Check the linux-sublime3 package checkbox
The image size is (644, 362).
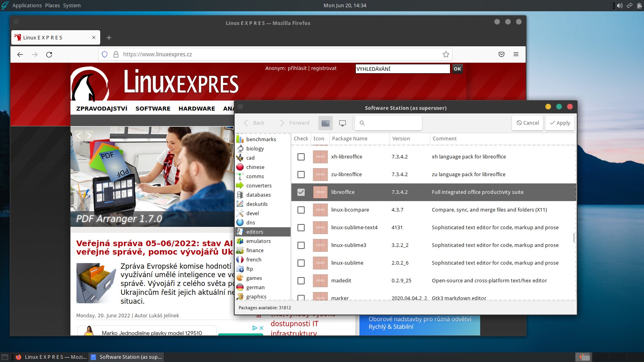click(301, 245)
